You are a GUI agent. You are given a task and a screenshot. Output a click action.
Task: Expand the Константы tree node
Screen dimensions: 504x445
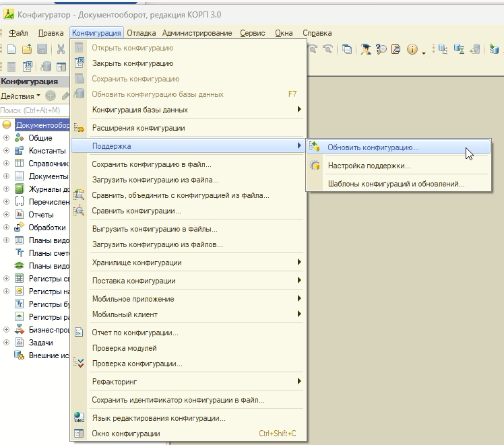coord(6,151)
